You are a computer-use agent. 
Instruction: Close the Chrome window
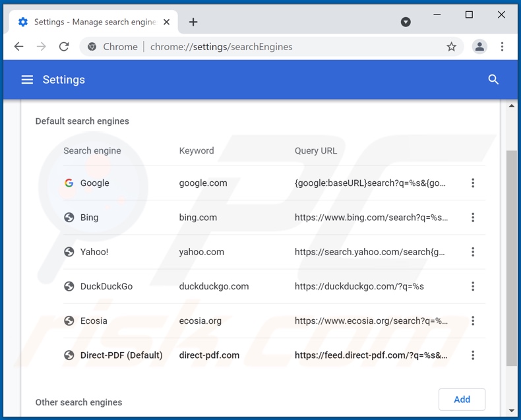click(501, 15)
